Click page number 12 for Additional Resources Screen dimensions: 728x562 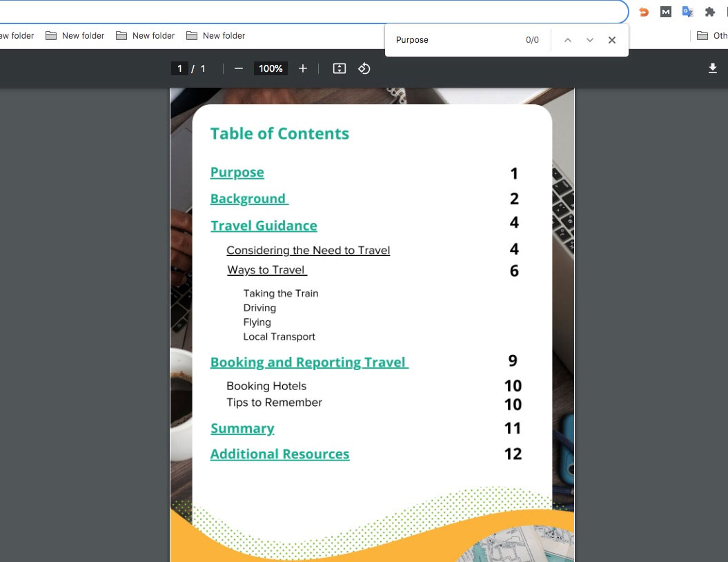(x=513, y=454)
